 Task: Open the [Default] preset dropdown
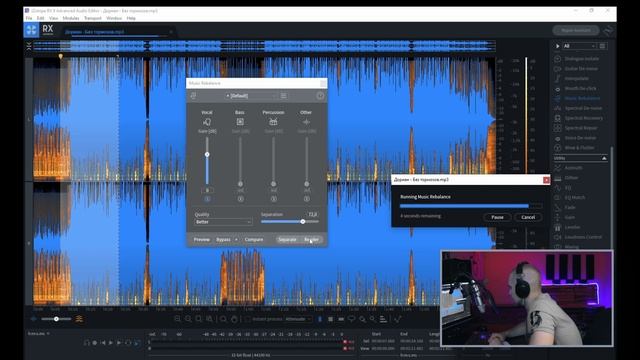[250, 96]
